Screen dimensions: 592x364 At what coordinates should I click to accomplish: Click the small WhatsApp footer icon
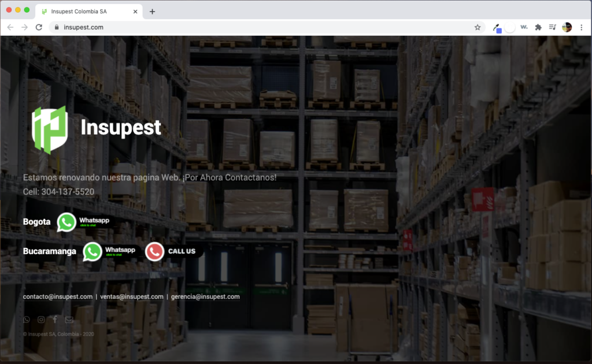(x=27, y=320)
